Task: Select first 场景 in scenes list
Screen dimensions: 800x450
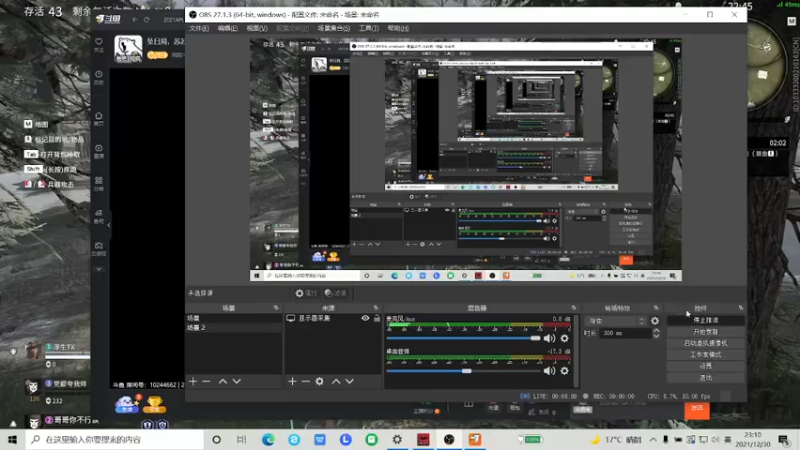Action: point(234,318)
